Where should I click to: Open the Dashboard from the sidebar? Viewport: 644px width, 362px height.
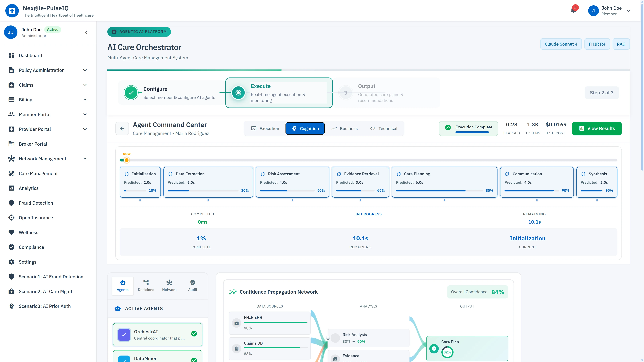point(30,55)
